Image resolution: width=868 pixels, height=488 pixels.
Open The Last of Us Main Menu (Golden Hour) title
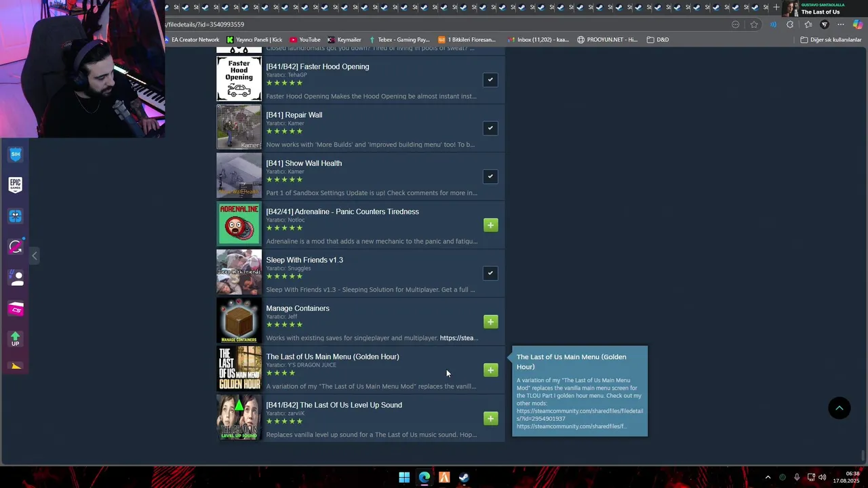click(332, 357)
